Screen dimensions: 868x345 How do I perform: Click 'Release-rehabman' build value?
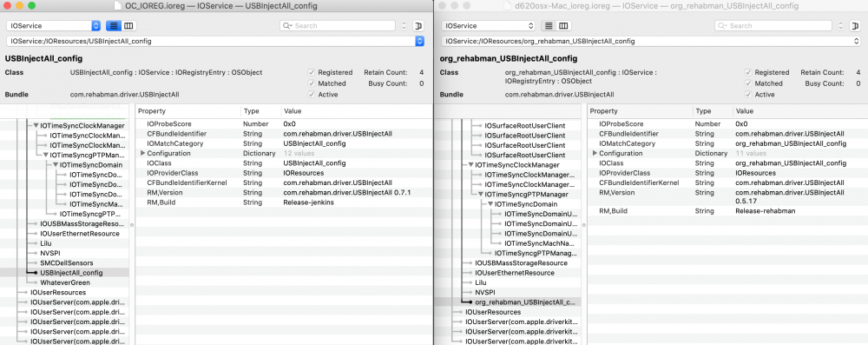(x=765, y=211)
